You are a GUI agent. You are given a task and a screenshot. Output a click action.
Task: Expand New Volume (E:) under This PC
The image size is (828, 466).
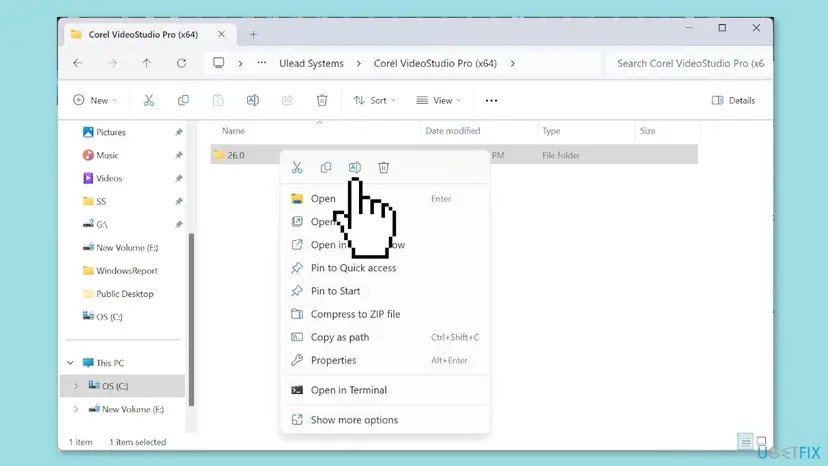point(76,409)
